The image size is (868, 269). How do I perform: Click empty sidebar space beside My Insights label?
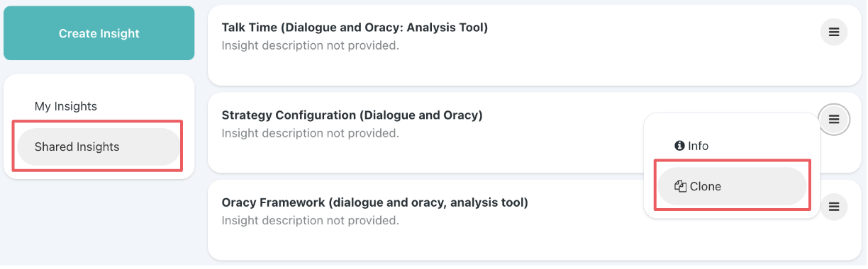coord(142,106)
